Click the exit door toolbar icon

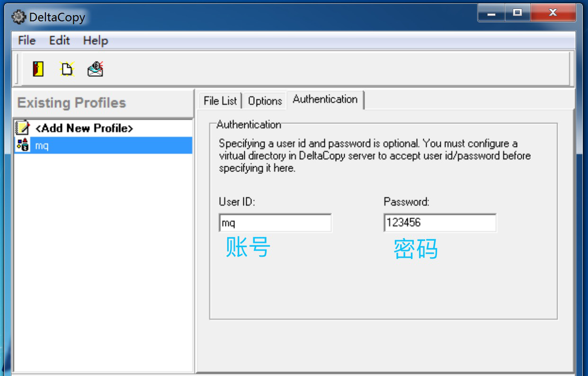tap(38, 69)
